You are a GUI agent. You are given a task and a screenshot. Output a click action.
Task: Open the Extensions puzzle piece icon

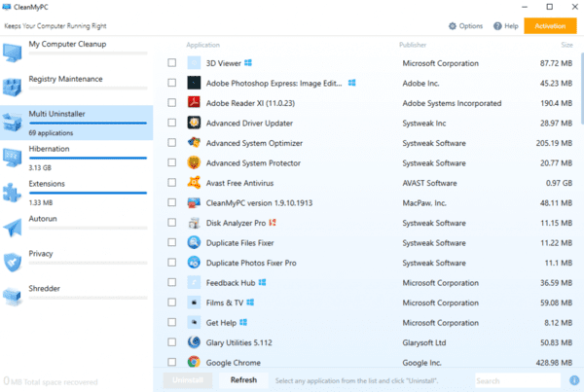pyautogui.click(x=13, y=192)
